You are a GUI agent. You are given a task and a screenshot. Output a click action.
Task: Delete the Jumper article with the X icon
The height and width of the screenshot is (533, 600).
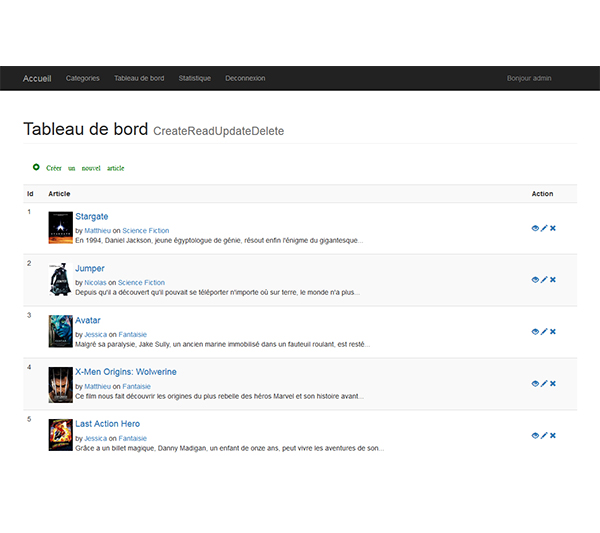tap(553, 280)
